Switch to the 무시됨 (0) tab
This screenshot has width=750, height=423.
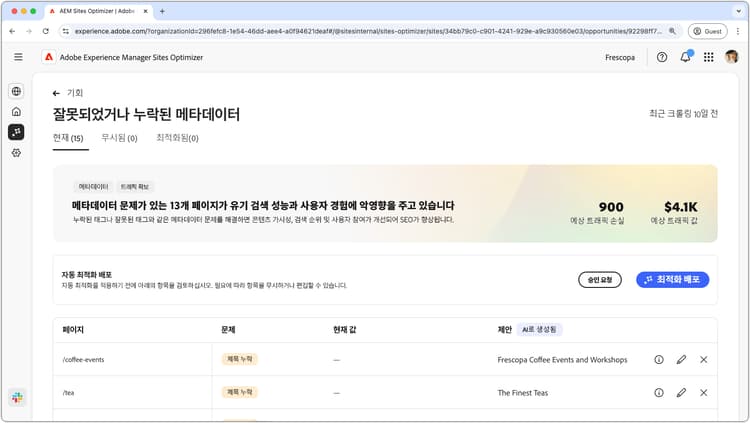pyautogui.click(x=119, y=138)
